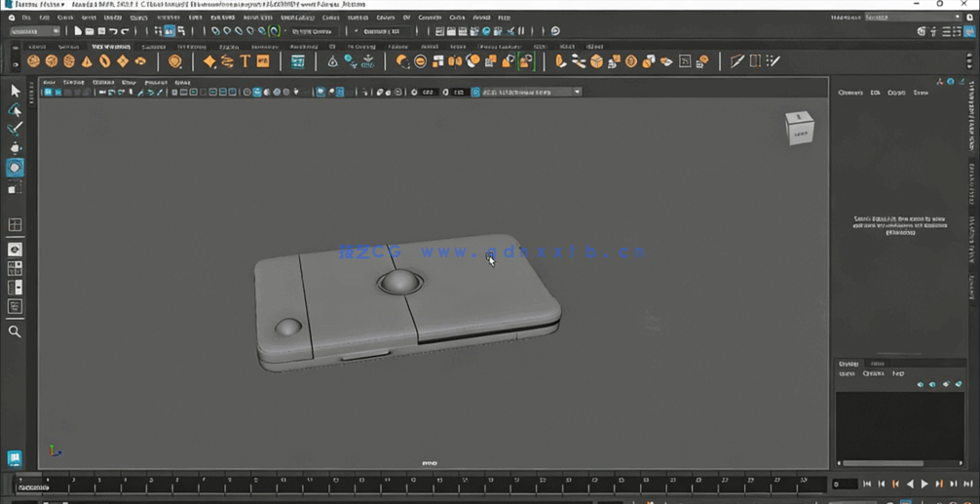Create a polygon cube from the shelf

tap(51, 61)
